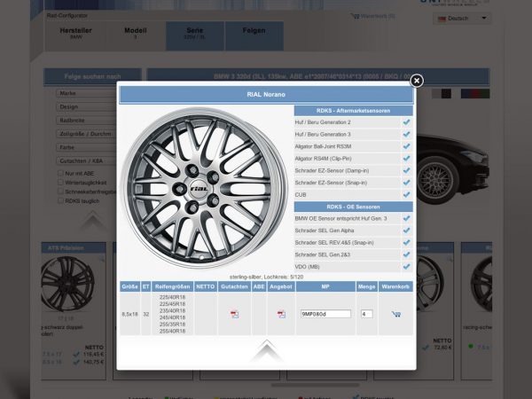Image resolution: width=532 pixels, height=399 pixels.
Task: Click Schrader SEL REV.4&5 checkmark
Action: [406, 243]
